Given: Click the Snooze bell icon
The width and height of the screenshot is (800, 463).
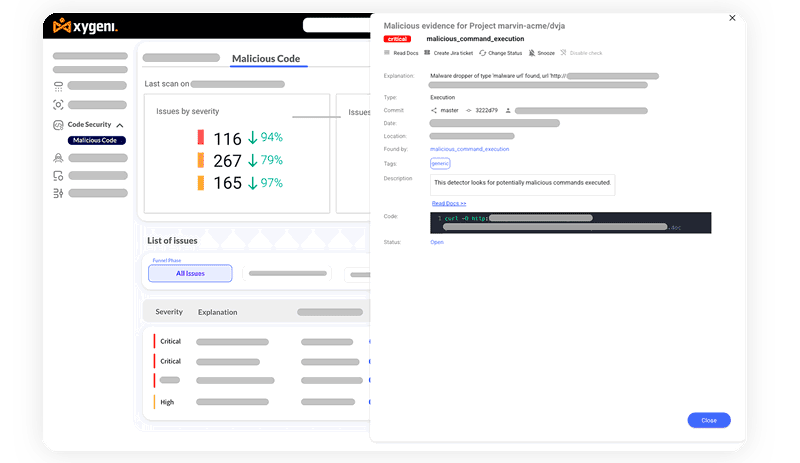Looking at the screenshot, I should [532, 53].
